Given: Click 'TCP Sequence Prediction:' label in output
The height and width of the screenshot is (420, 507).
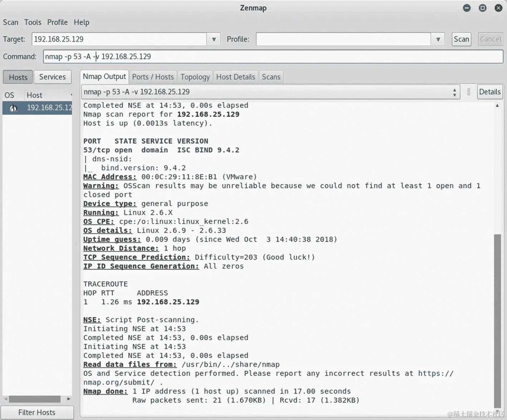Looking at the screenshot, I should [137, 257].
